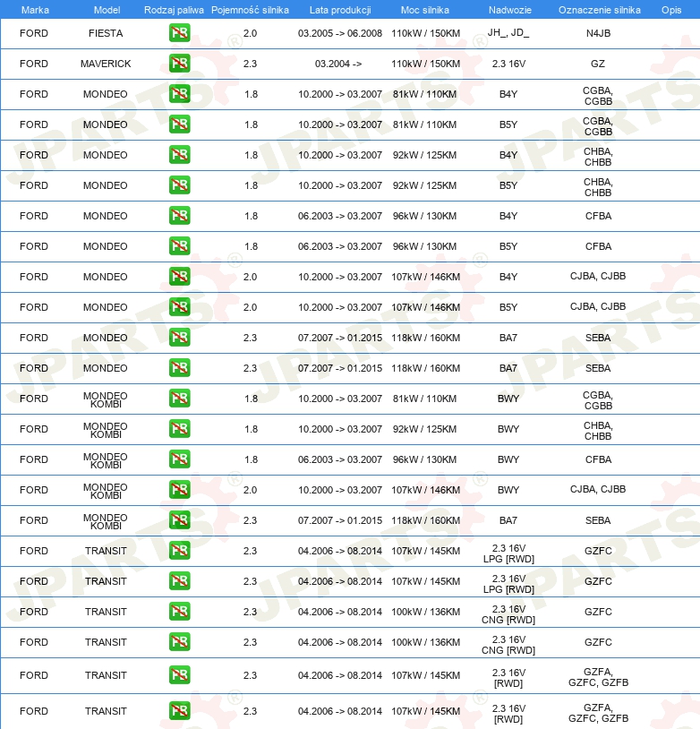Select CGBA, CGBB in the MONDEO B4Y row
Image resolution: width=700 pixels, height=729 pixels.
tap(598, 96)
